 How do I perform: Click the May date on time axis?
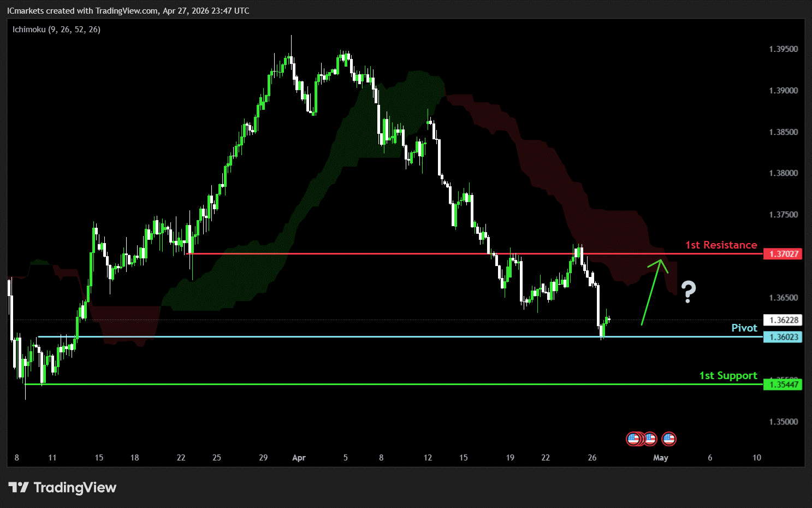660,458
